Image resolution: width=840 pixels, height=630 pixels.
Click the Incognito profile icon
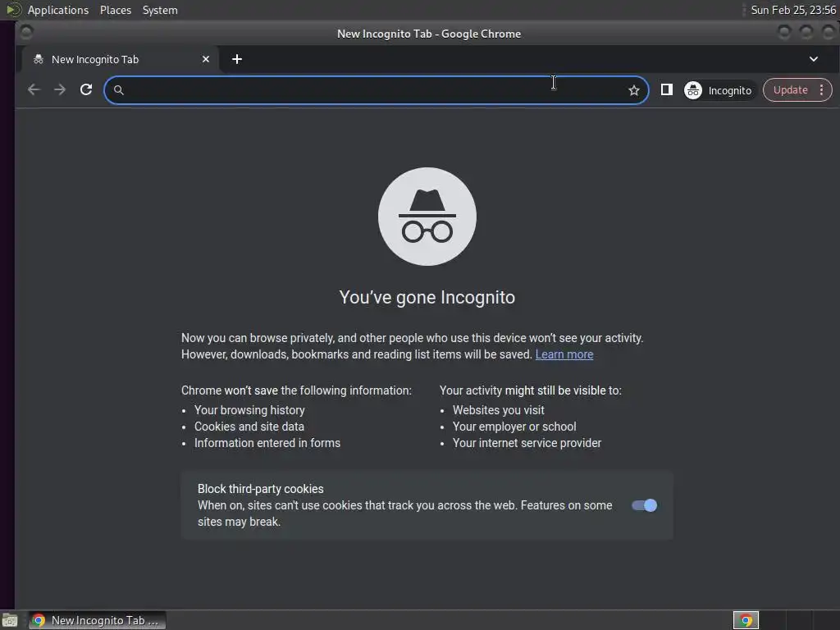click(x=692, y=90)
